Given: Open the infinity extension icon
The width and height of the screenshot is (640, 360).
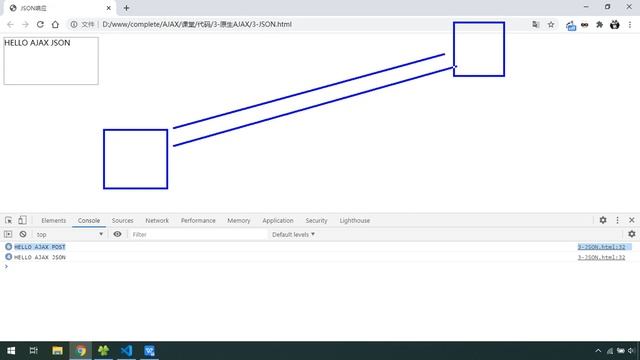Looking at the screenshot, I should [584, 25].
